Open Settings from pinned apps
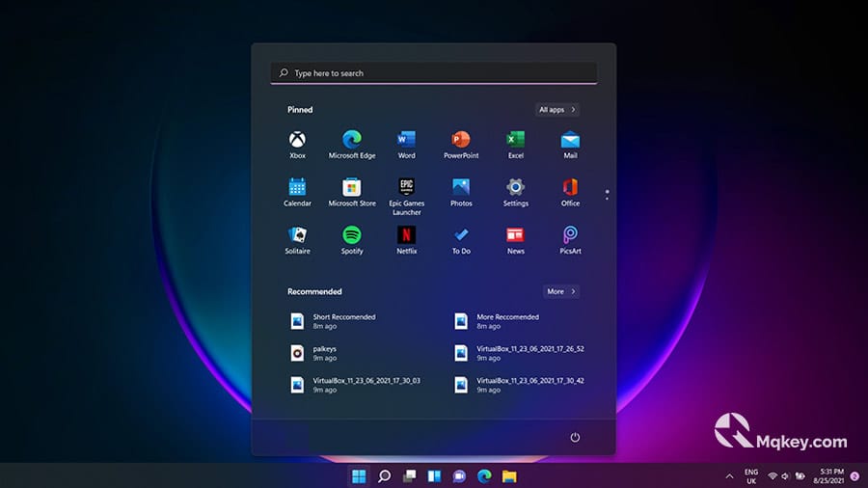Screen dimensions: 868x488 coord(515,193)
